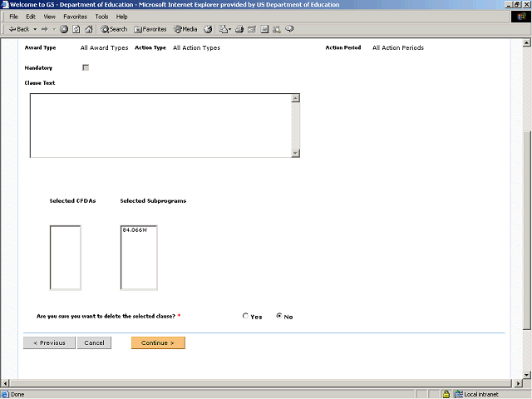Click page vertical scrollbar down arrow
The width and height of the screenshot is (532, 399).
click(x=526, y=375)
